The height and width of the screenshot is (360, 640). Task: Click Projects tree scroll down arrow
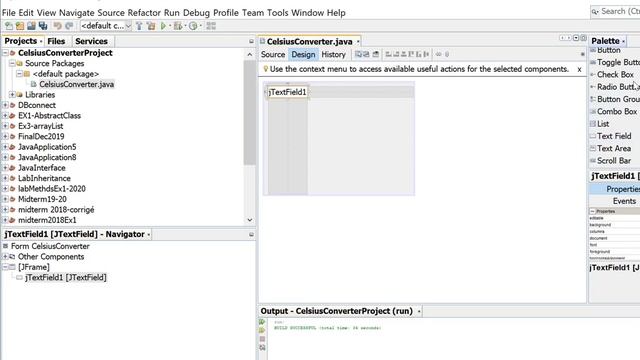click(x=250, y=220)
